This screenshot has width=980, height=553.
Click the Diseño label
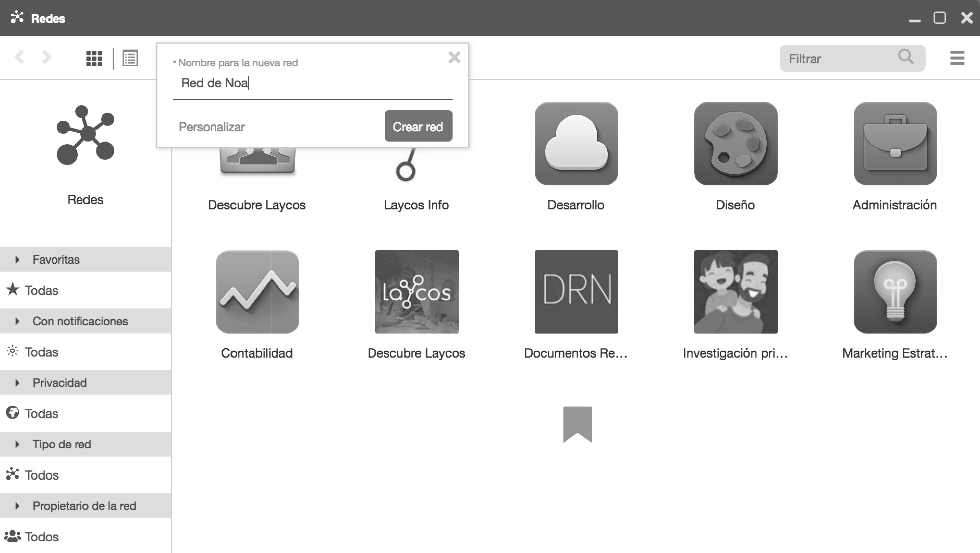coord(735,205)
